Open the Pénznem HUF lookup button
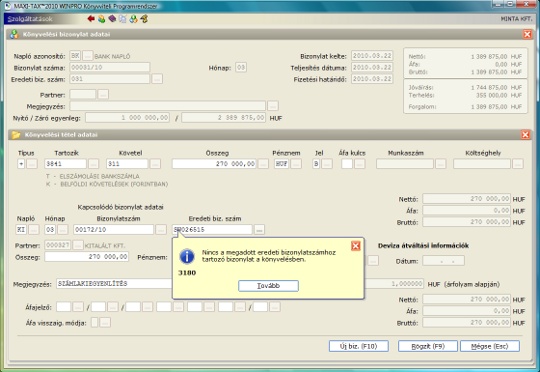540x372 pixels. pyautogui.click(x=296, y=164)
